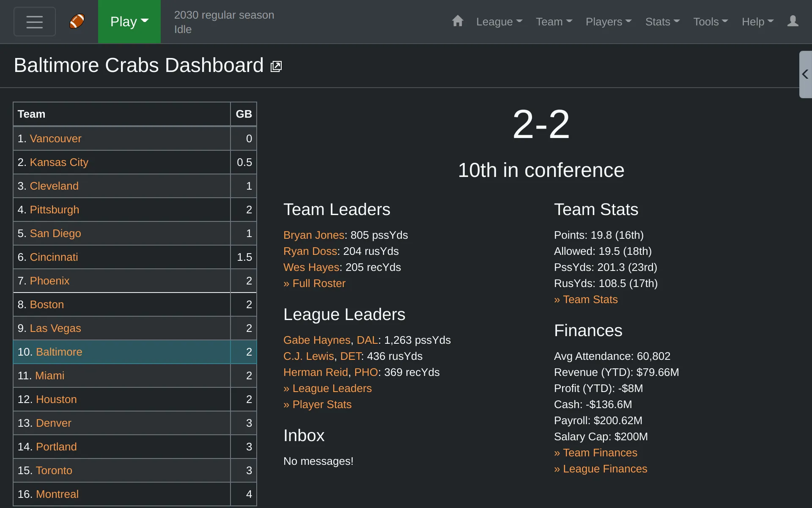The image size is (812, 508).
Task: Click the user profile icon
Action: (793, 21)
